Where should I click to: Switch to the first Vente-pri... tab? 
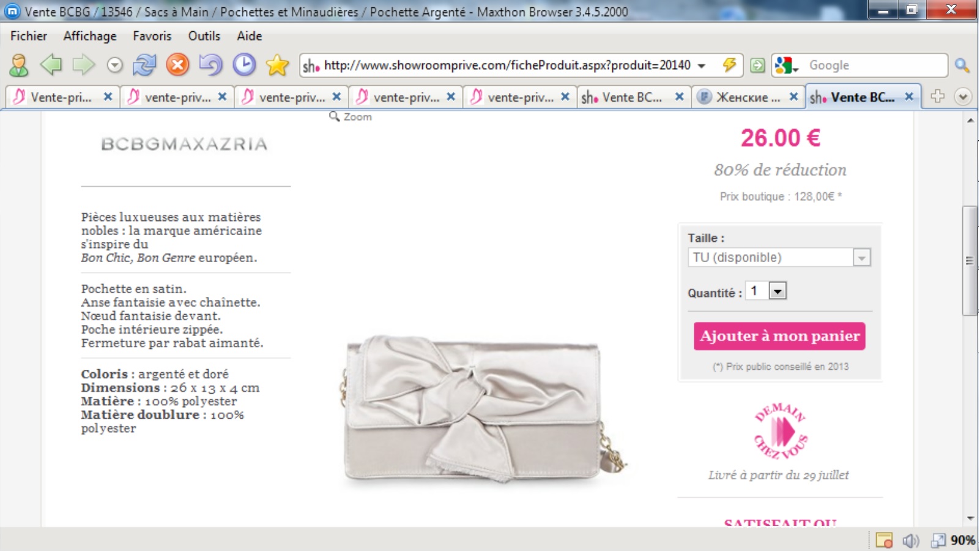(x=61, y=97)
